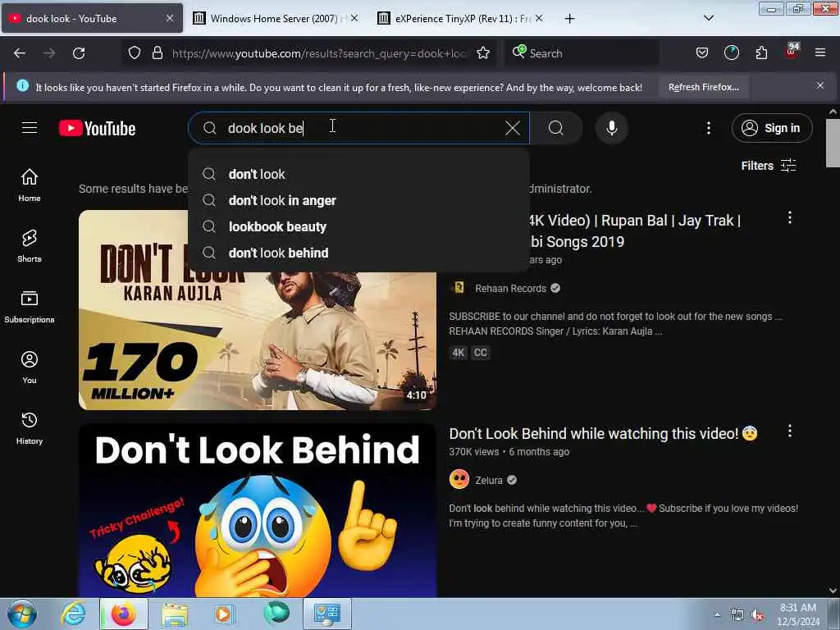Start voice search with microphone
Screen dimensions: 840x630
pos(612,128)
